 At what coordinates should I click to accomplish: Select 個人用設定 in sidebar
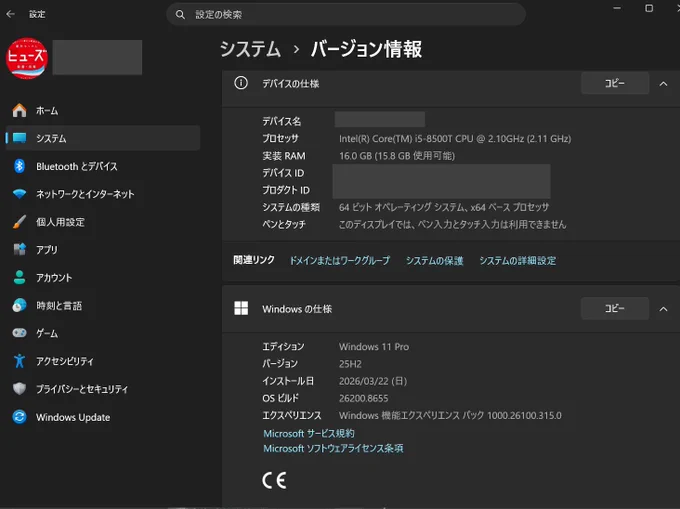pos(102,222)
